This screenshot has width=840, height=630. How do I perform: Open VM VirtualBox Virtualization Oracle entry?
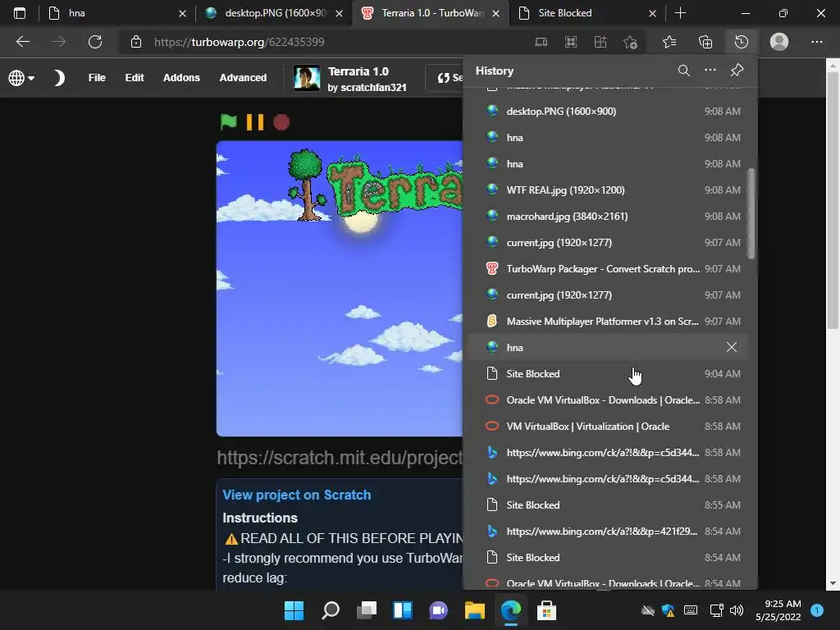pos(608,427)
